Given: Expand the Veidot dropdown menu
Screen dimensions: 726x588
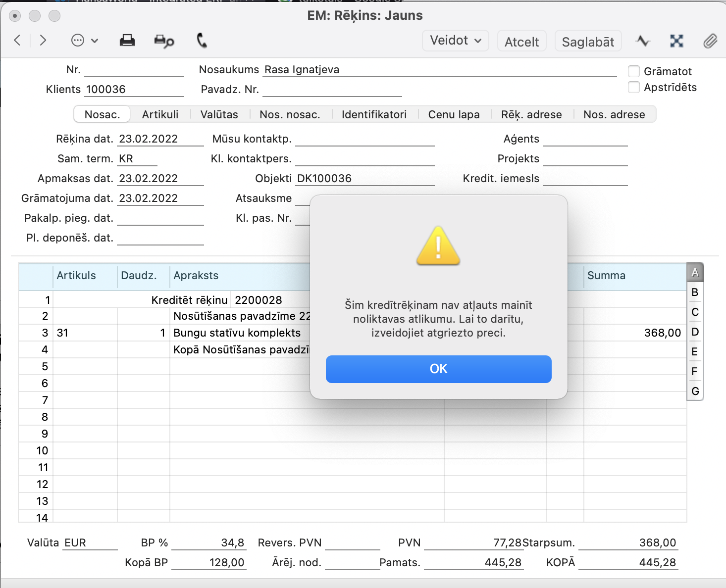Looking at the screenshot, I should pos(455,41).
